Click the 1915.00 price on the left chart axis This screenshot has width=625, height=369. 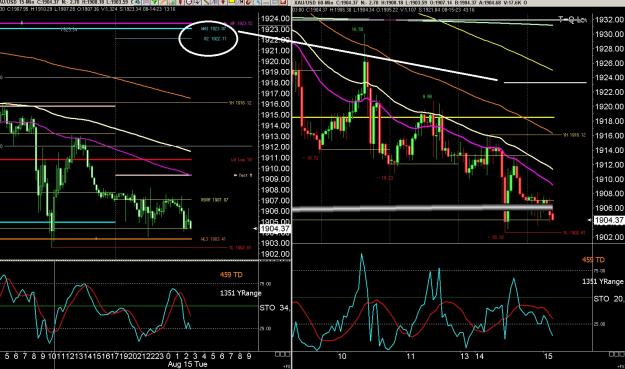275,115
